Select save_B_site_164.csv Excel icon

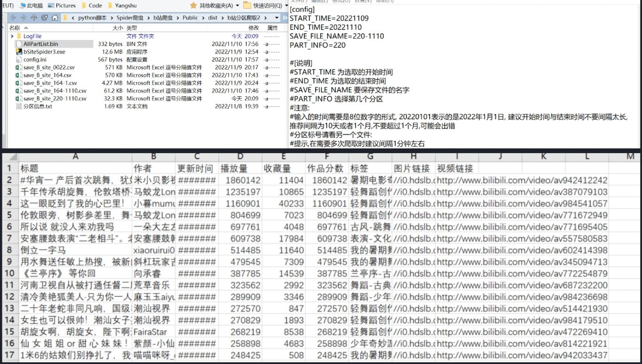[x=19, y=75]
